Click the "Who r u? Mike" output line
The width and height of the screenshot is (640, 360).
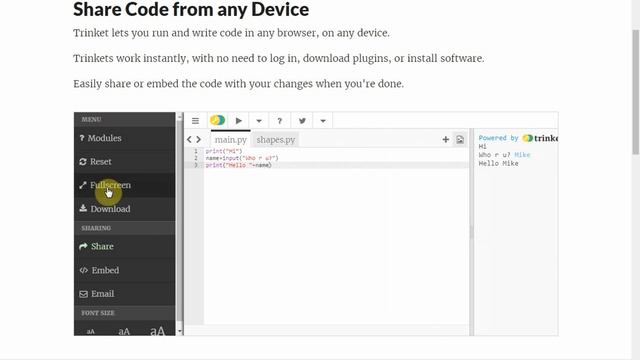[504, 155]
